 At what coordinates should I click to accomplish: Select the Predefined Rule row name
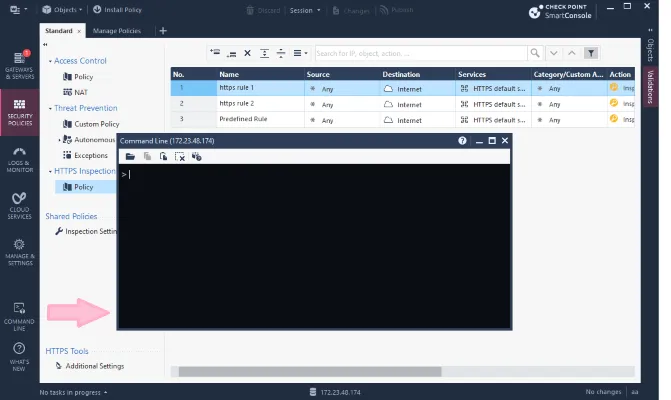tap(243, 119)
